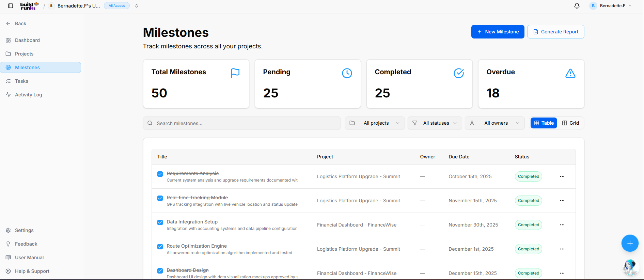
Task: Open Activity Log in sidebar
Action: 41,95
